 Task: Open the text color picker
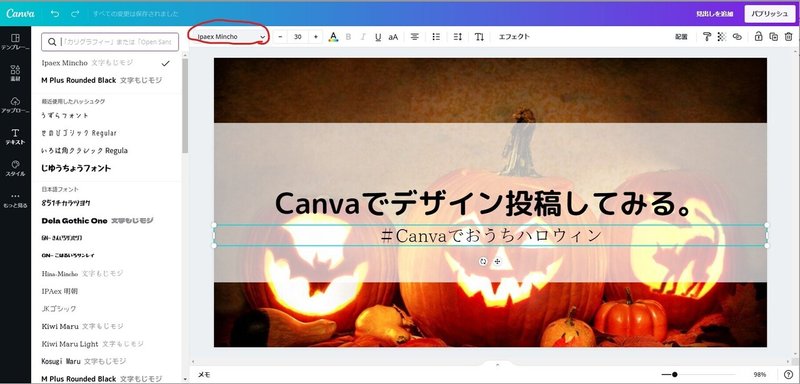(x=333, y=37)
